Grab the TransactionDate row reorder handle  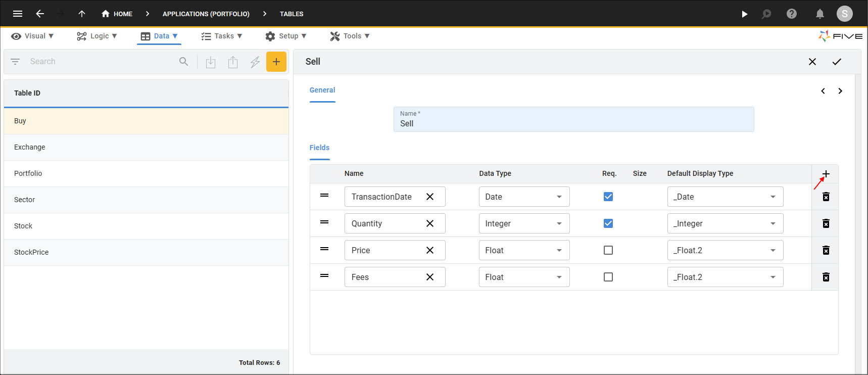coord(324,195)
